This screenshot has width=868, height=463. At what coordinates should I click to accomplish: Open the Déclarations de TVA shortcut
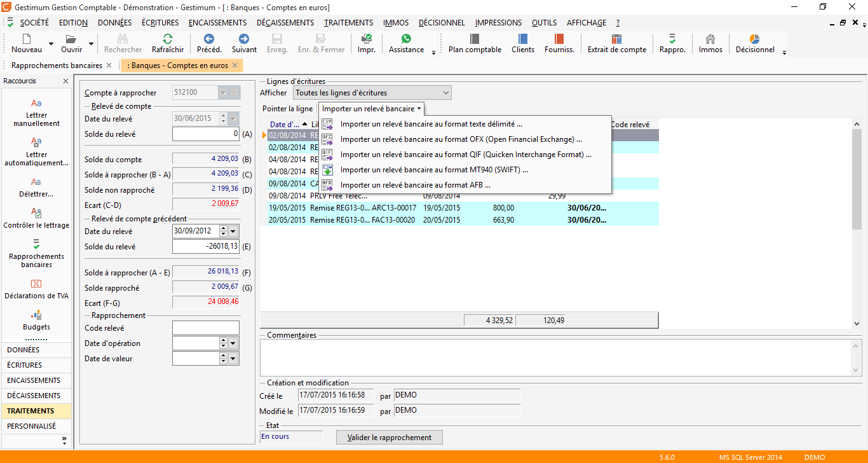(36, 288)
